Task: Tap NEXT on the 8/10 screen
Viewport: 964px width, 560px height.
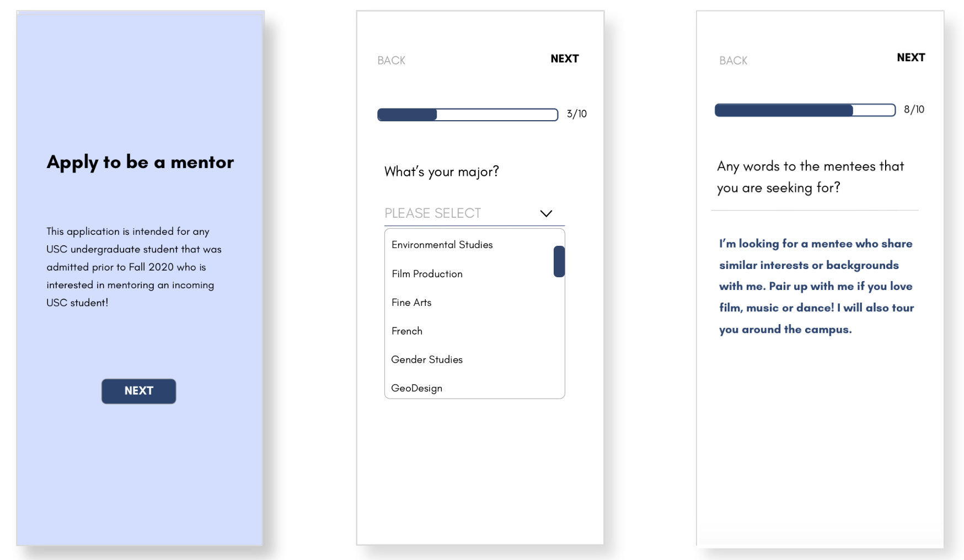Action: click(911, 57)
